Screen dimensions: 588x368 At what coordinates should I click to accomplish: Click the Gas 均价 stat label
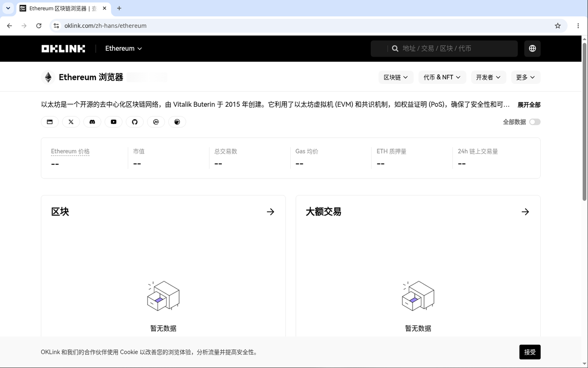click(x=307, y=151)
